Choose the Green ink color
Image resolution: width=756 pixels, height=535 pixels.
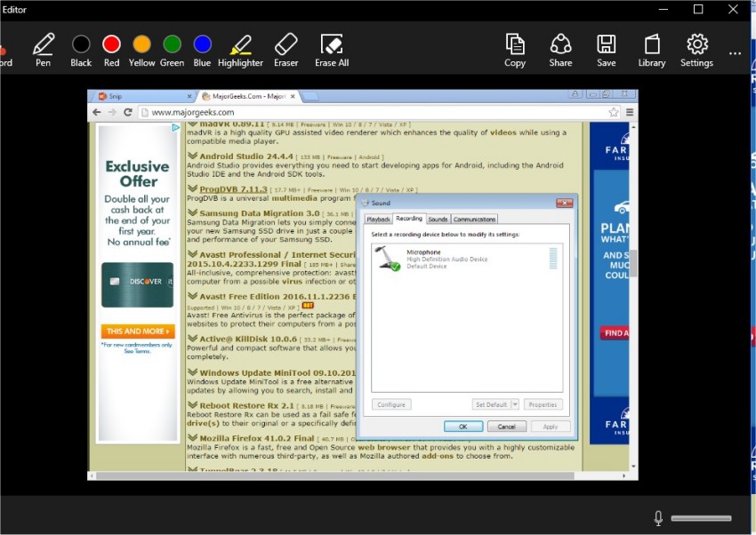pos(173,50)
